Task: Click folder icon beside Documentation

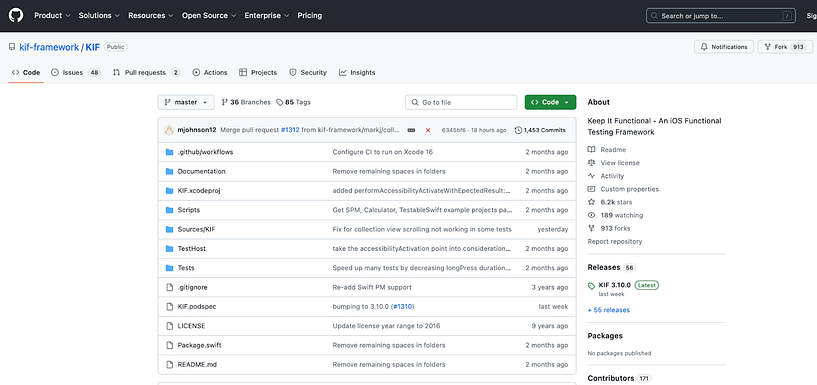Action: [x=169, y=171]
